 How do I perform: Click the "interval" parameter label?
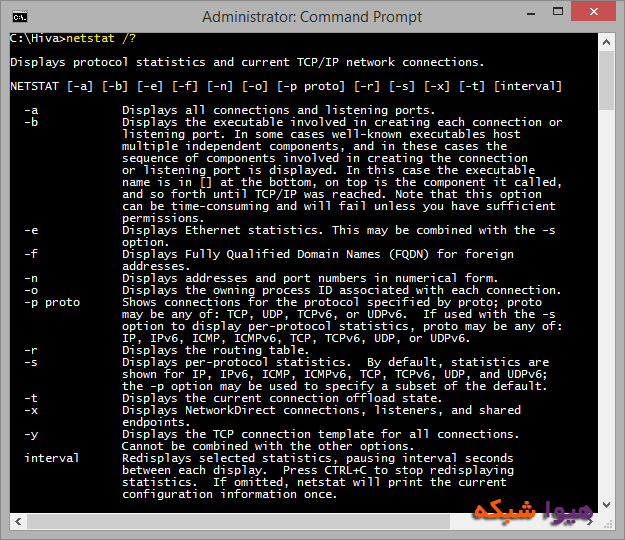point(52,458)
